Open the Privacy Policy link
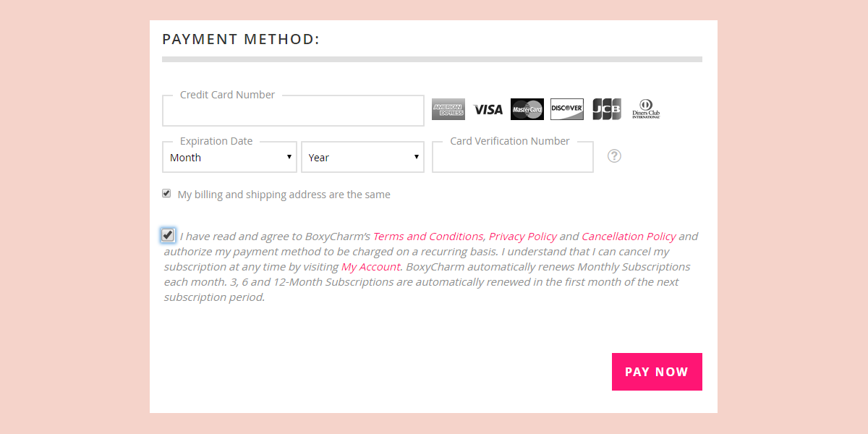Viewport: 868px width, 434px height. (523, 237)
